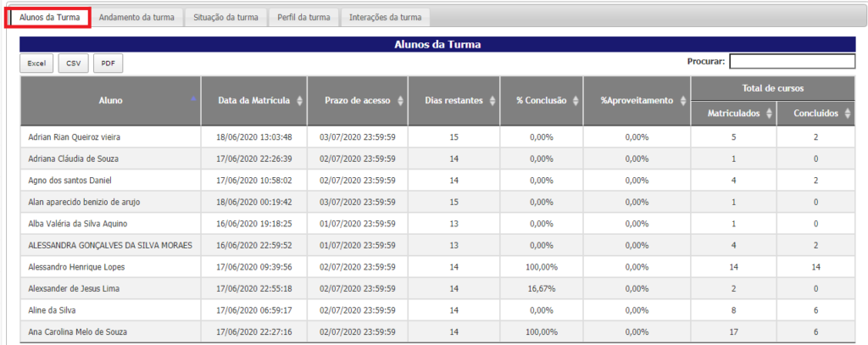The image size is (868, 345).
Task: Sort by Concluídos column arrows
Action: (846, 113)
